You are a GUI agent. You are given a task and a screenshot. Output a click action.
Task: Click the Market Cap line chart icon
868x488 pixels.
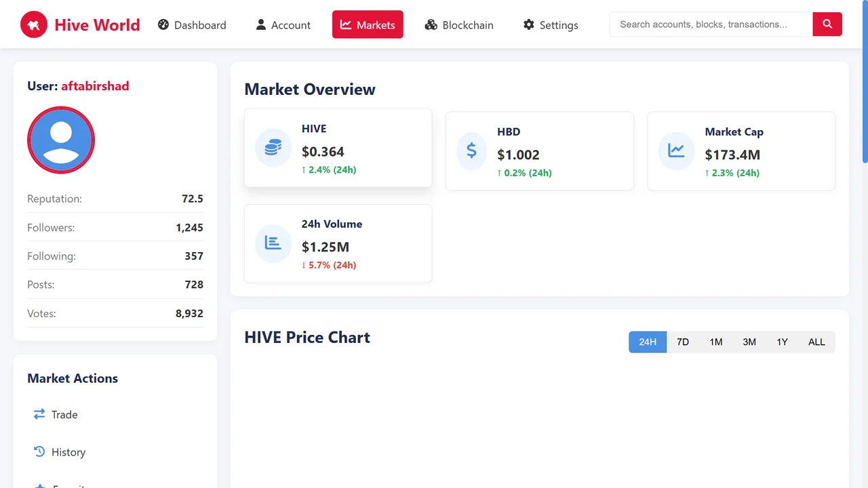coord(676,151)
